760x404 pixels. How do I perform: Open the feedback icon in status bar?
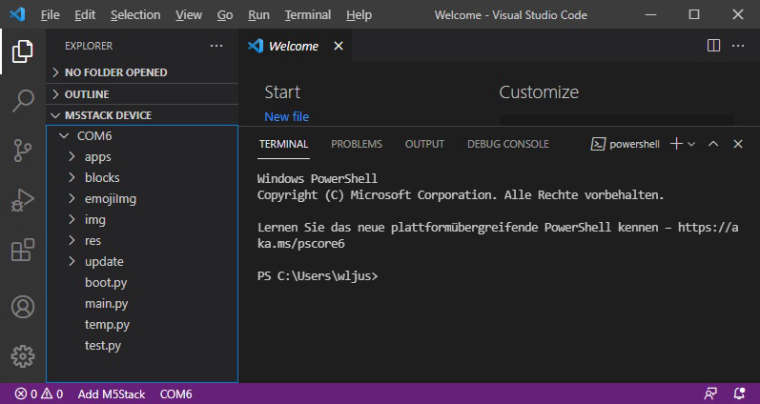[x=711, y=393]
